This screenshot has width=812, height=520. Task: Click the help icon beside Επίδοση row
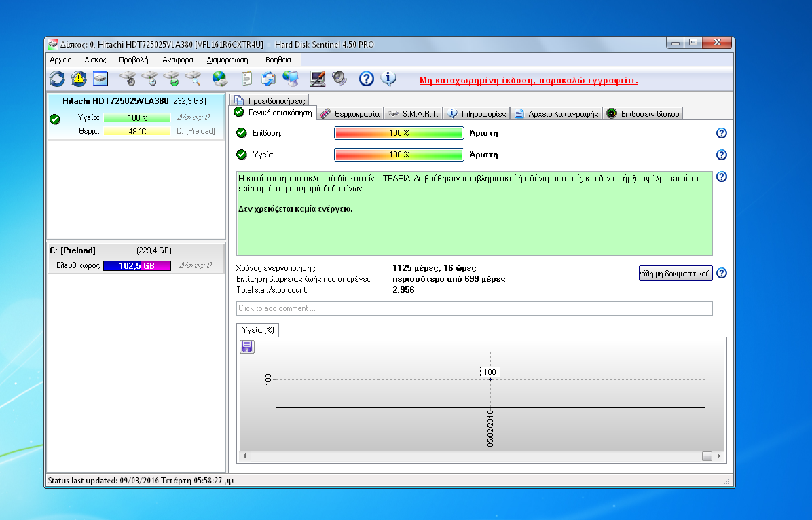(722, 133)
